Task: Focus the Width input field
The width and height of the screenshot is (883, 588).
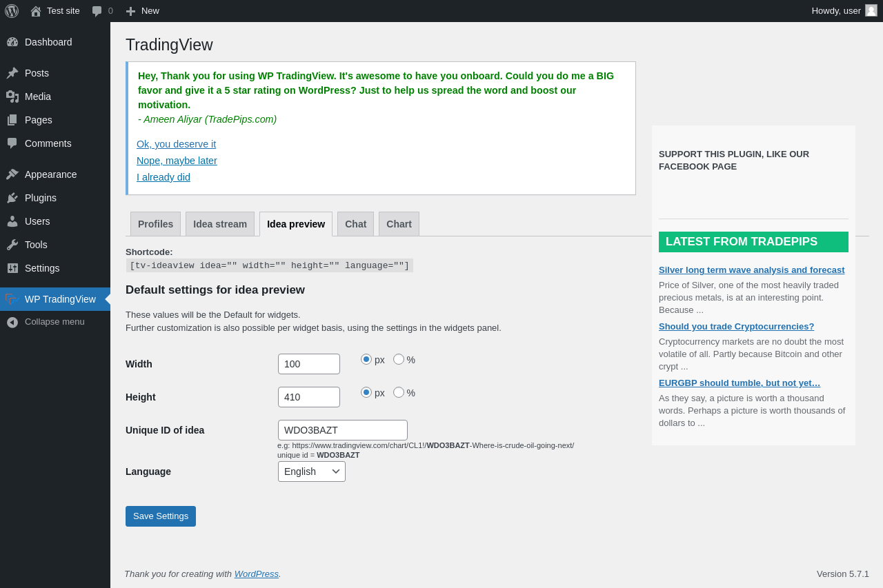Action: 309,364
